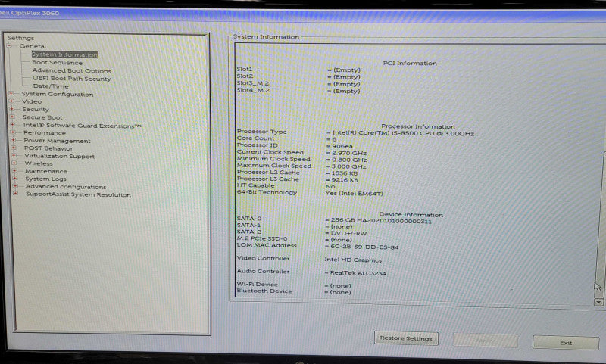Click the Processor ID value 906ea
606x364 pixels.
(x=342, y=146)
